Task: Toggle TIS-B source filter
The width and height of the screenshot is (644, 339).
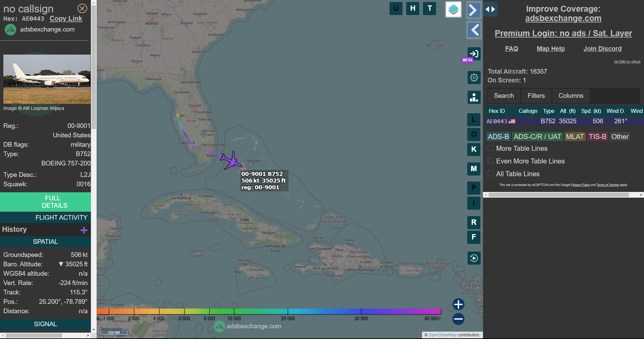Action: coord(598,137)
